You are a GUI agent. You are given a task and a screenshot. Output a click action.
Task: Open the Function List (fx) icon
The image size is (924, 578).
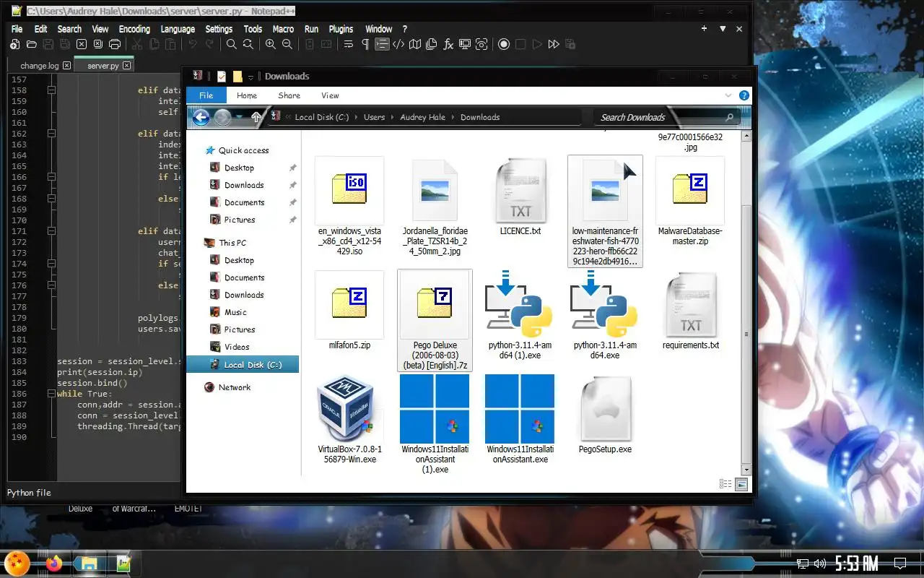click(448, 44)
